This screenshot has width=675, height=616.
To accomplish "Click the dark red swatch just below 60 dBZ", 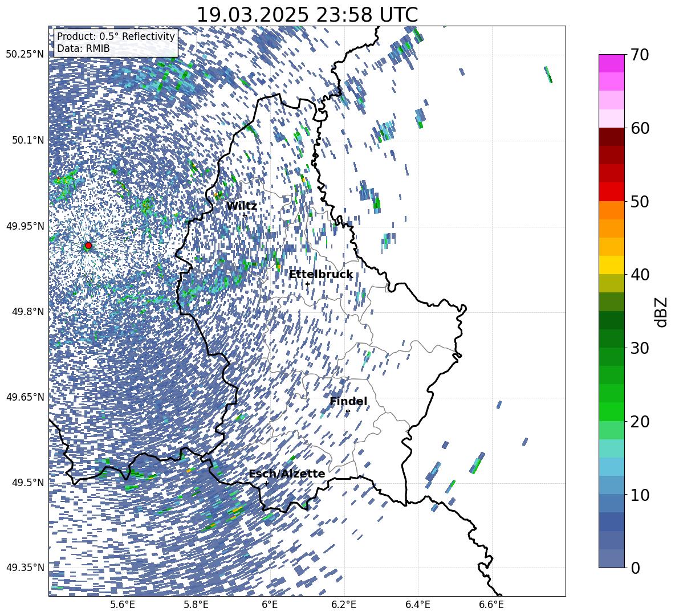I will [x=611, y=137].
